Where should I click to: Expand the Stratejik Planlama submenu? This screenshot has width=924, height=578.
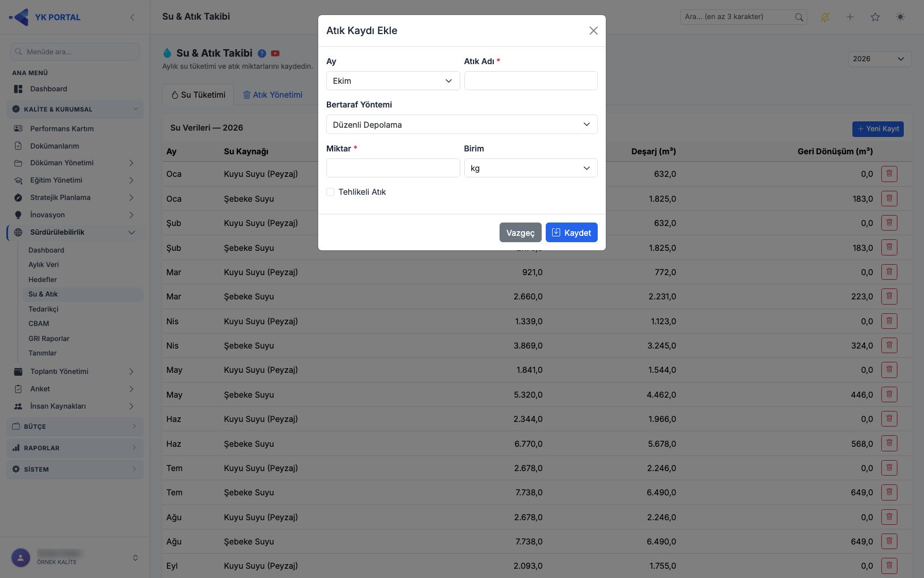pos(75,198)
